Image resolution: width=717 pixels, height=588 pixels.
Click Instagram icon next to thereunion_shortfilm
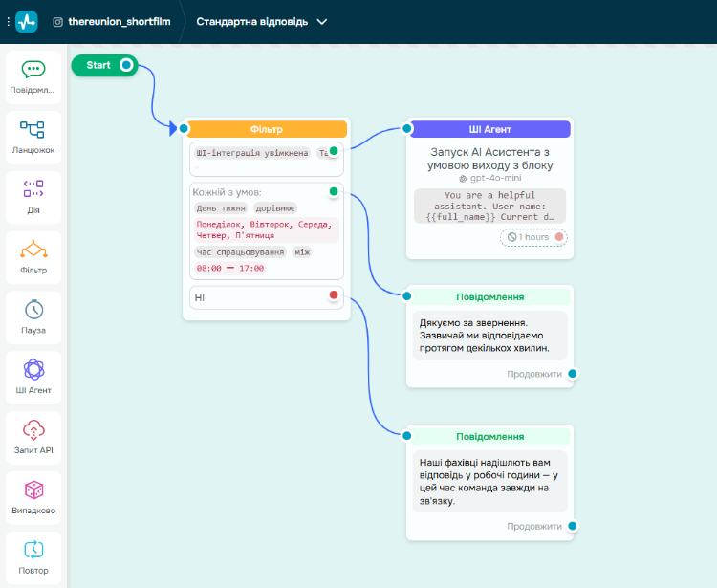(57, 22)
